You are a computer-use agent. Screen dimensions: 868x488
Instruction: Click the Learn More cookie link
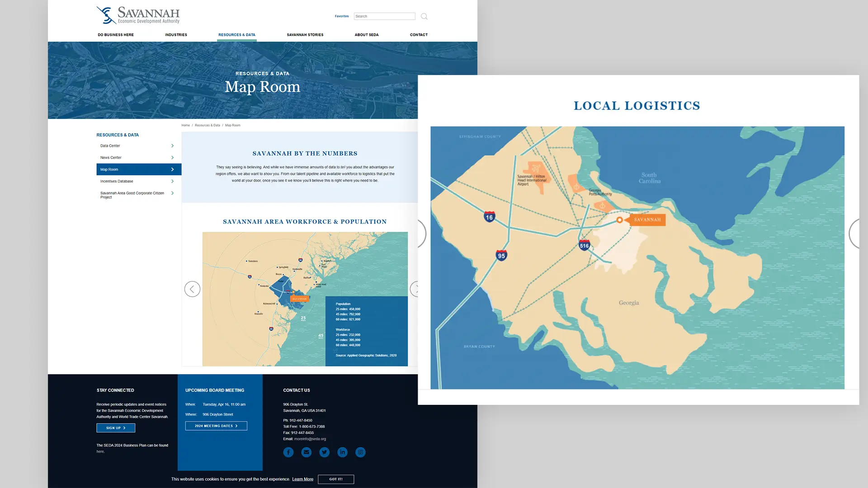coord(302,479)
